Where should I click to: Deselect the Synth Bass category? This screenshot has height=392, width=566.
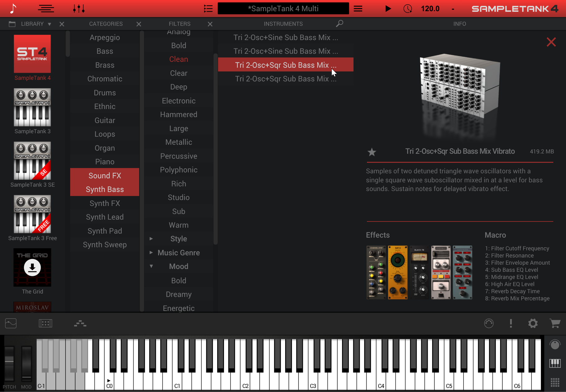105,189
